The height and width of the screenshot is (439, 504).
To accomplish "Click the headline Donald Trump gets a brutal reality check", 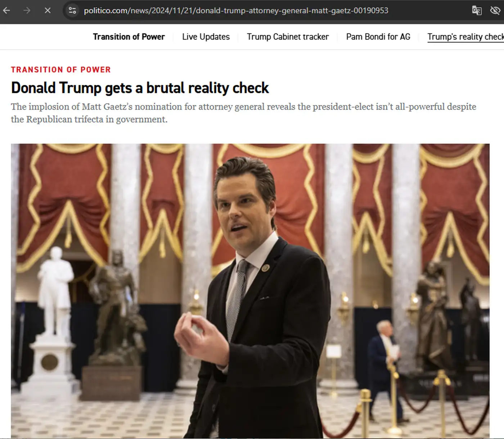I will [x=140, y=88].
